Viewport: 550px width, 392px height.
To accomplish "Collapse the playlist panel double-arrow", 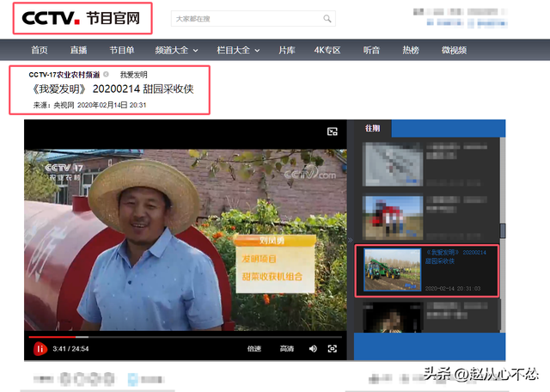I will click(350, 241).
